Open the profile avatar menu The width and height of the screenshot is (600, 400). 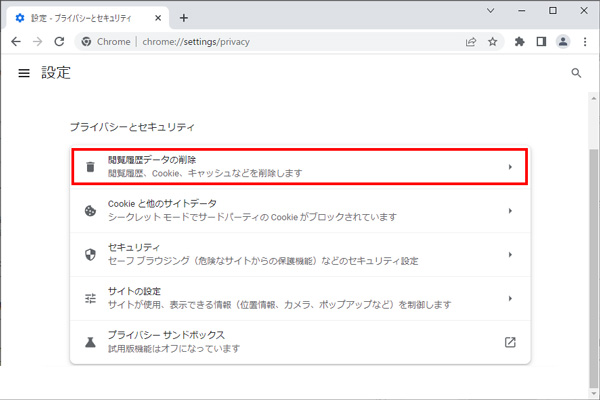[563, 41]
